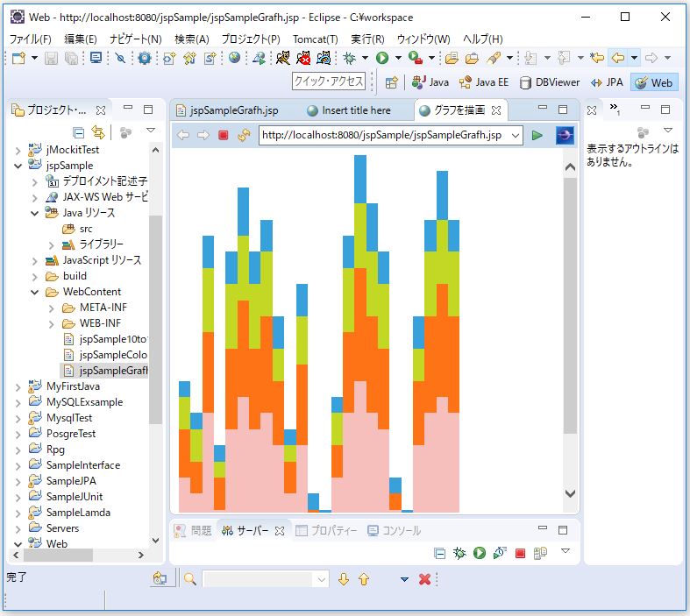Click forward arrow in browser toolbar

(203, 136)
